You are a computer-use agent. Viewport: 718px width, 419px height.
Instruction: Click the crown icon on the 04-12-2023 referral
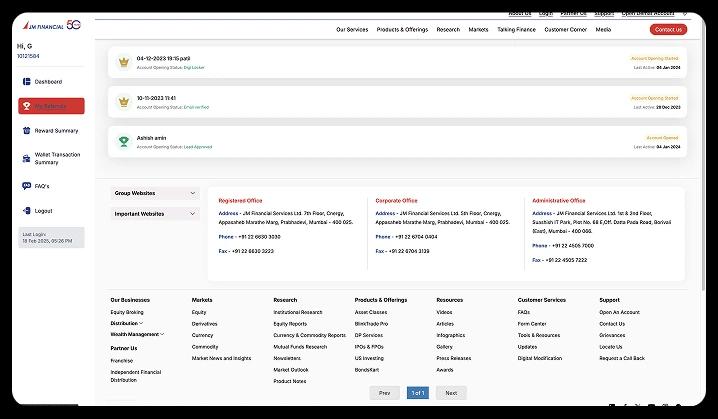(x=124, y=62)
